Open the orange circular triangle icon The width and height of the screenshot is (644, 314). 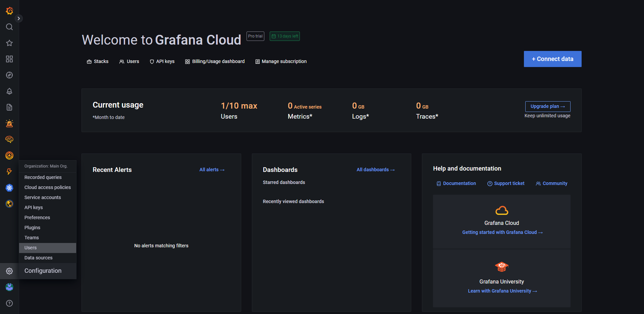pyautogui.click(x=9, y=155)
